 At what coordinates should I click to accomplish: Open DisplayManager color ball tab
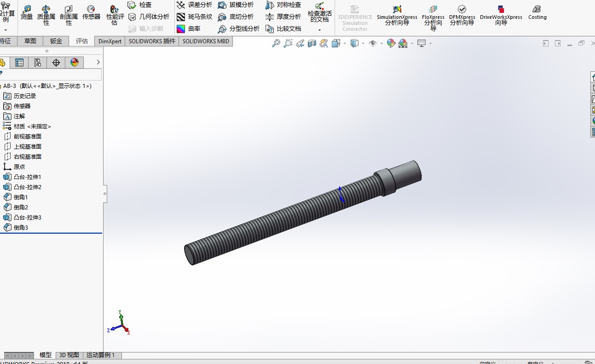click(75, 63)
